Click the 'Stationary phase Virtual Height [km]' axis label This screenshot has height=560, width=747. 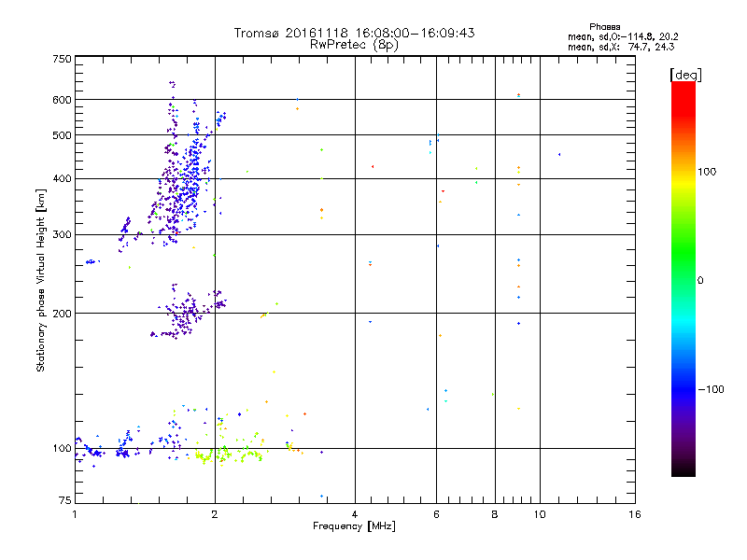[x=41, y=280]
